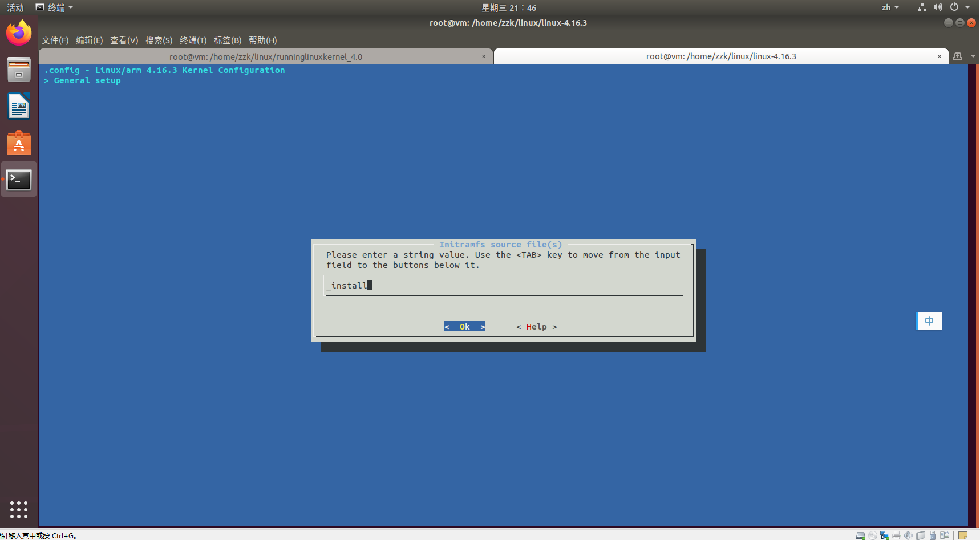Switch to the runninglinuxkernel_4.0 terminal tab
This screenshot has height=540, width=980.
[266, 56]
